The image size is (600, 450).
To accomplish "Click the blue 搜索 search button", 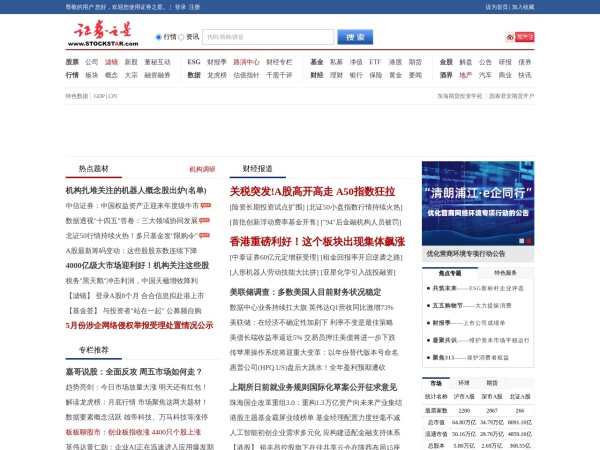I will point(355,37).
